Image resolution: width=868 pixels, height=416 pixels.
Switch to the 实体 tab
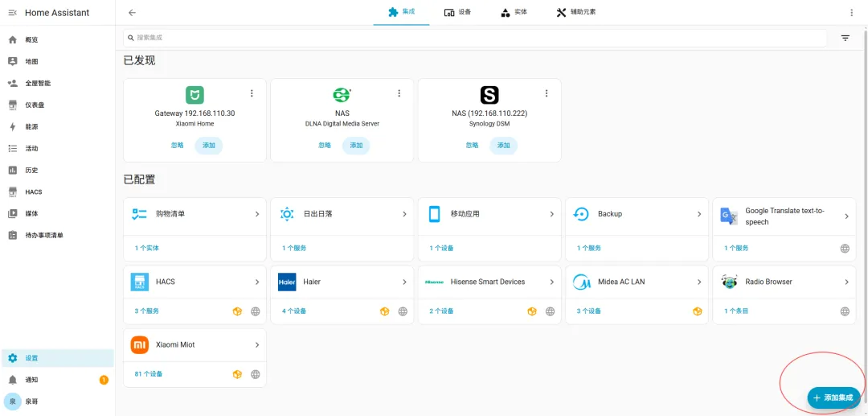click(x=513, y=12)
